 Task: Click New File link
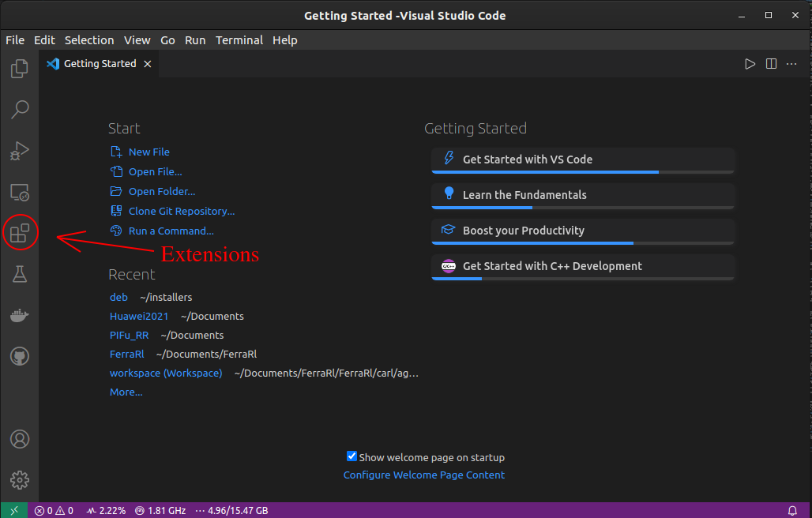click(149, 152)
